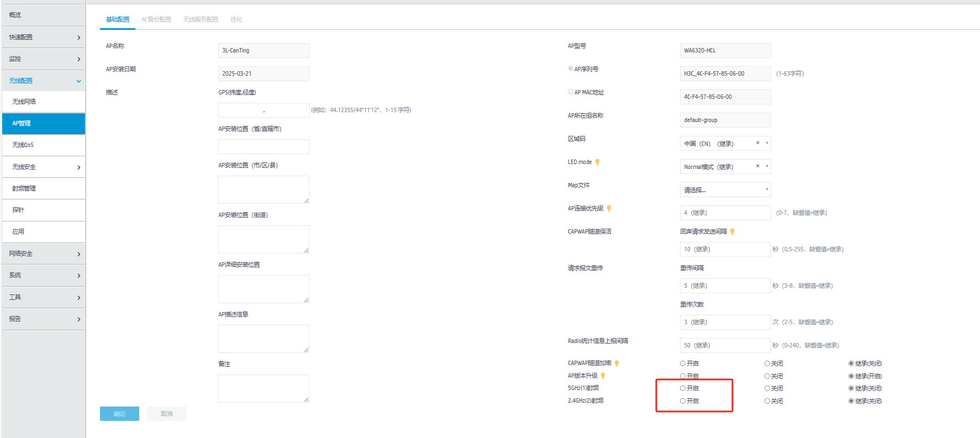980x438 pixels.
Task: Open AP管理 in the sidebar
Action: [44, 123]
